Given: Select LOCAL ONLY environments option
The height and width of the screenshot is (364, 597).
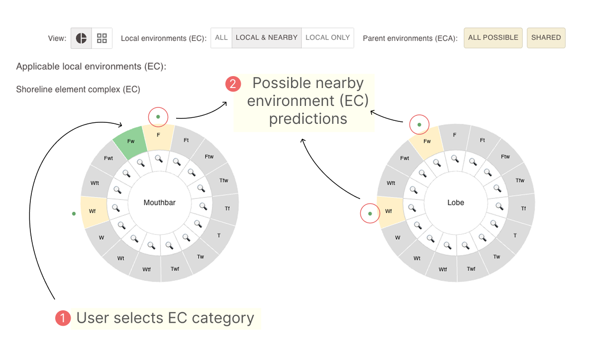Looking at the screenshot, I should click(x=327, y=38).
